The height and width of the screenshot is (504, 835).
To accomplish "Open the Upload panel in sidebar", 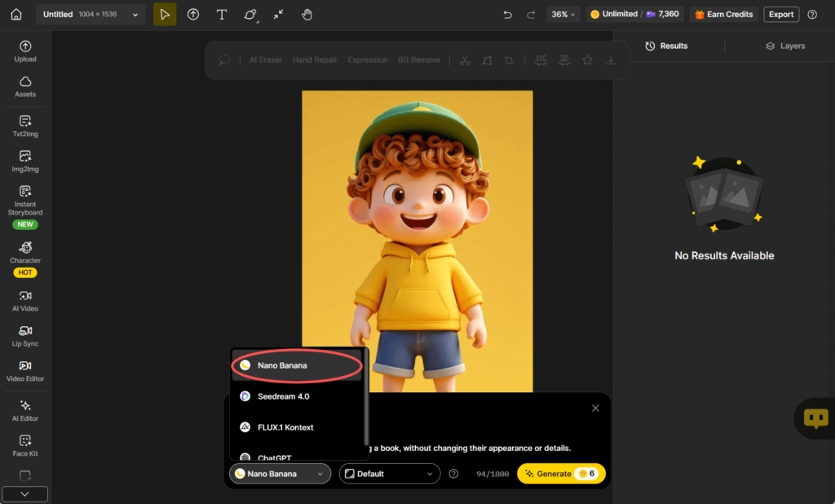I will 25,51.
